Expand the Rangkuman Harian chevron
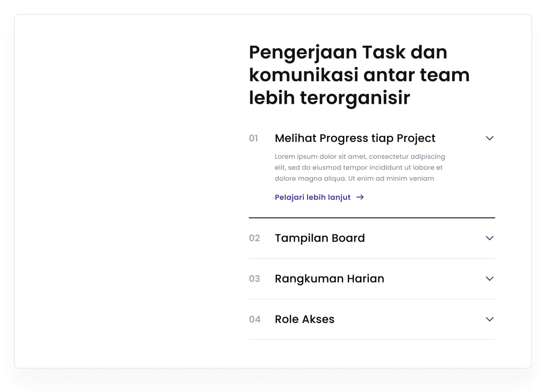This screenshot has height=392, width=546. pyautogui.click(x=490, y=279)
